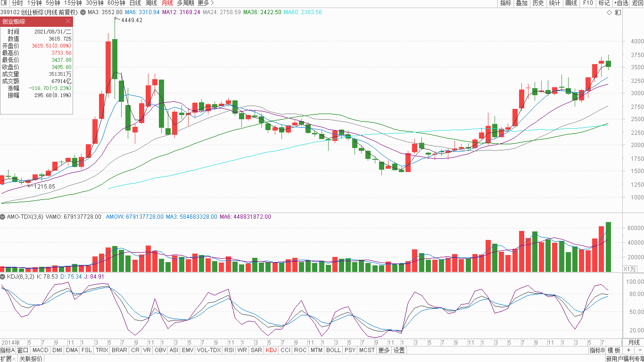644x362 pixels.
Task: Open the 关联报价 tab
Action: coord(31,359)
